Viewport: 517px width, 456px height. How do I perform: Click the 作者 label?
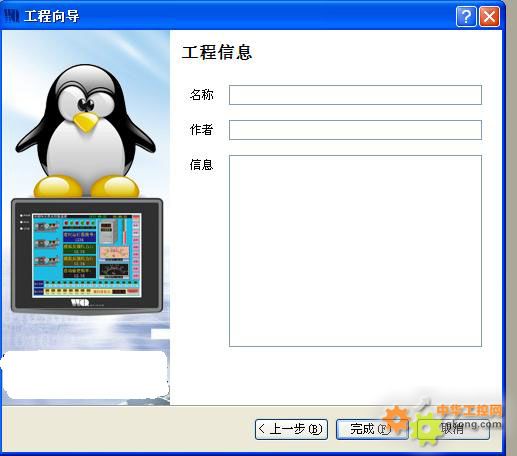pos(201,129)
